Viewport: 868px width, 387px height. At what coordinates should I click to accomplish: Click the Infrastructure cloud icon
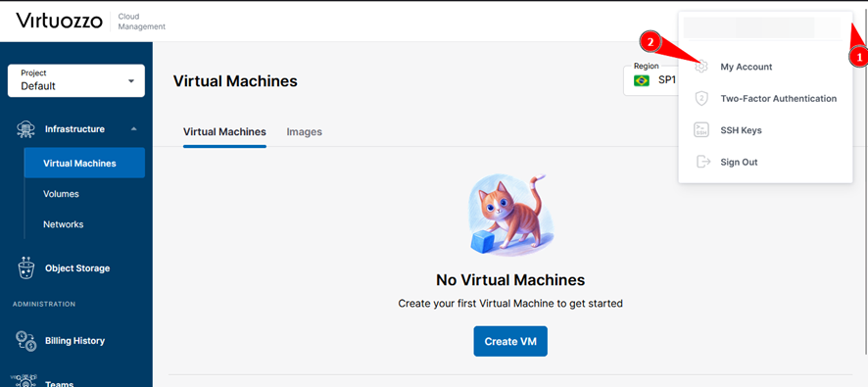pos(26,129)
